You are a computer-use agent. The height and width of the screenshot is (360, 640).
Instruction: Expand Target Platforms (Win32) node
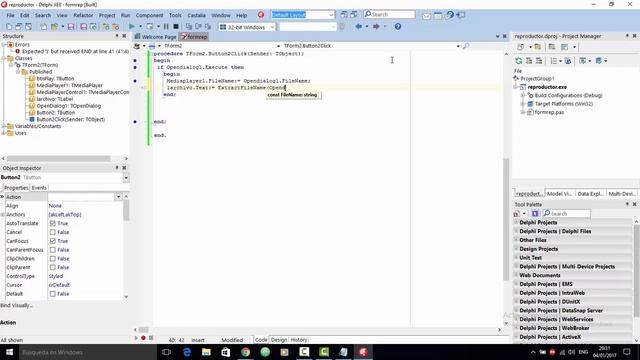522,104
